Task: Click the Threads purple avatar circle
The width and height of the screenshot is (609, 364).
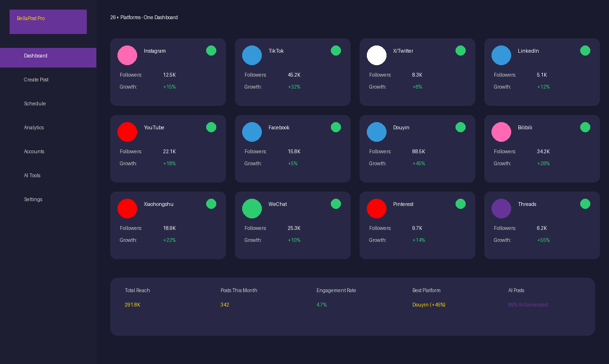Action: pyautogui.click(x=501, y=208)
